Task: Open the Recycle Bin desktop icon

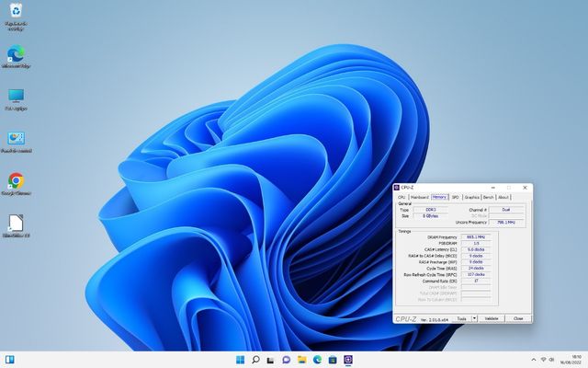Action: pyautogui.click(x=16, y=17)
